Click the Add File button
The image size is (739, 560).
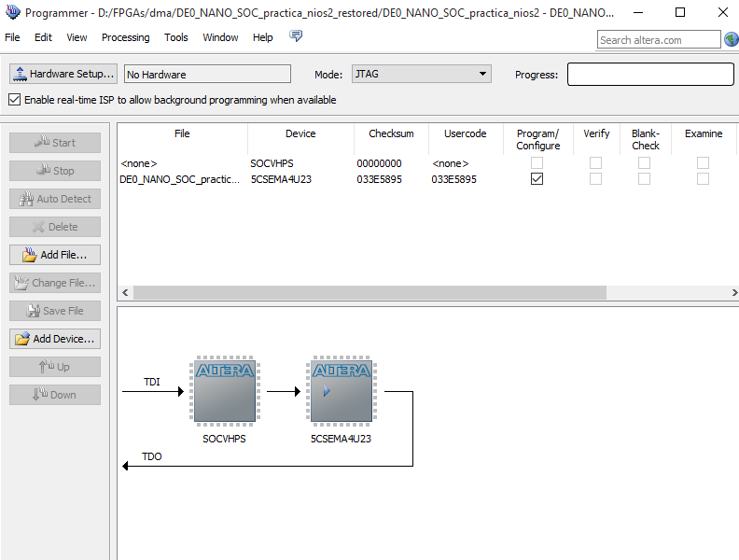tap(55, 255)
